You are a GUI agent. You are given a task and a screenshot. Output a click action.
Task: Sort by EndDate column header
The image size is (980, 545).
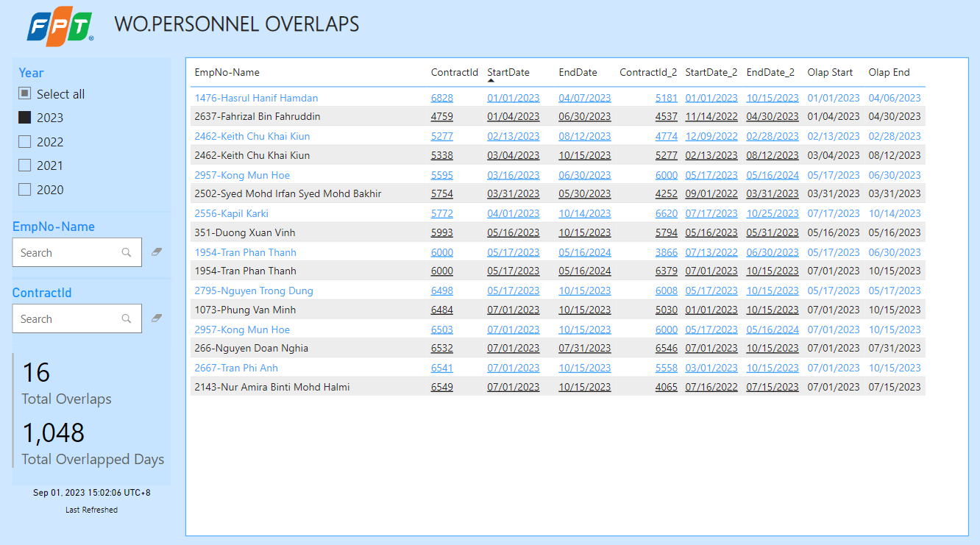(578, 72)
